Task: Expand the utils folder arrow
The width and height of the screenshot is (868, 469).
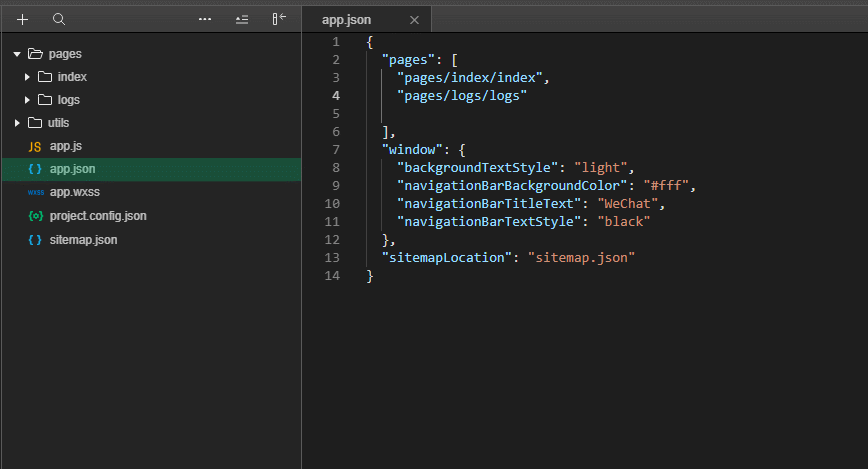Action: (x=17, y=123)
